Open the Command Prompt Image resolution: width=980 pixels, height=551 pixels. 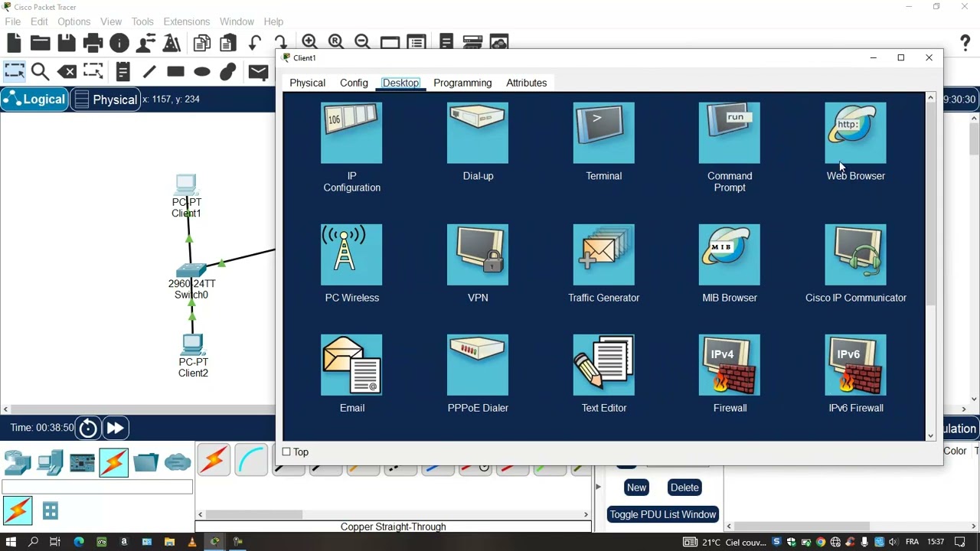click(730, 147)
